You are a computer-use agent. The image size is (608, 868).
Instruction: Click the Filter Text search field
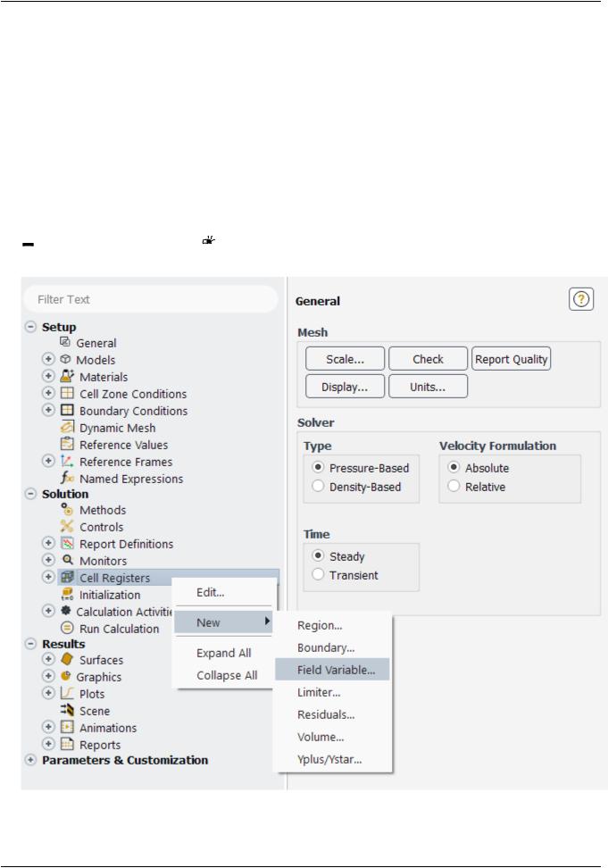[x=151, y=299]
